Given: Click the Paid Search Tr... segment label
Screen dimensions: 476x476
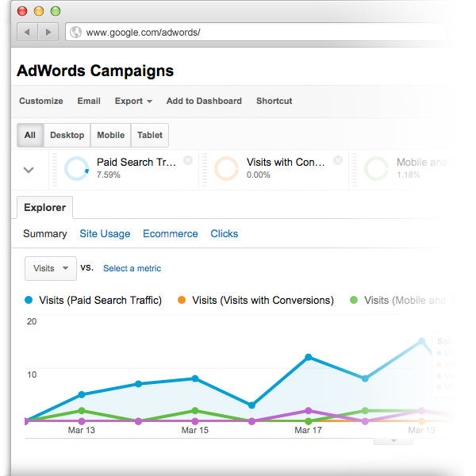Looking at the screenshot, I should pos(136,162).
